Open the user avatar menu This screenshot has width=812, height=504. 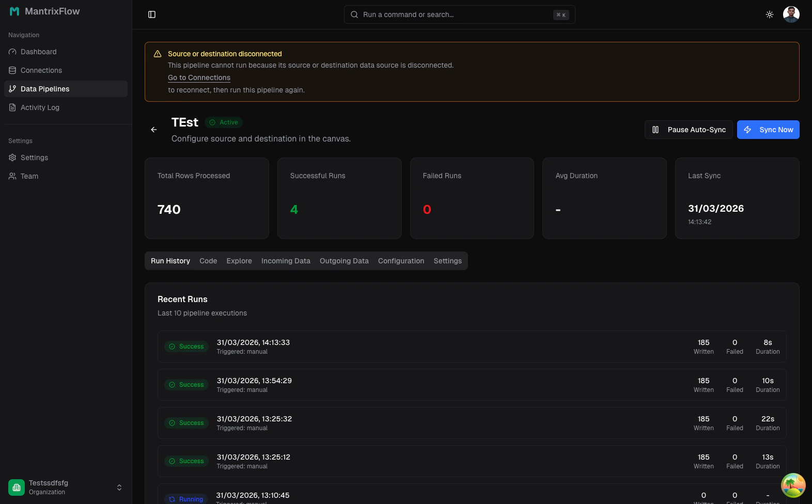click(791, 14)
